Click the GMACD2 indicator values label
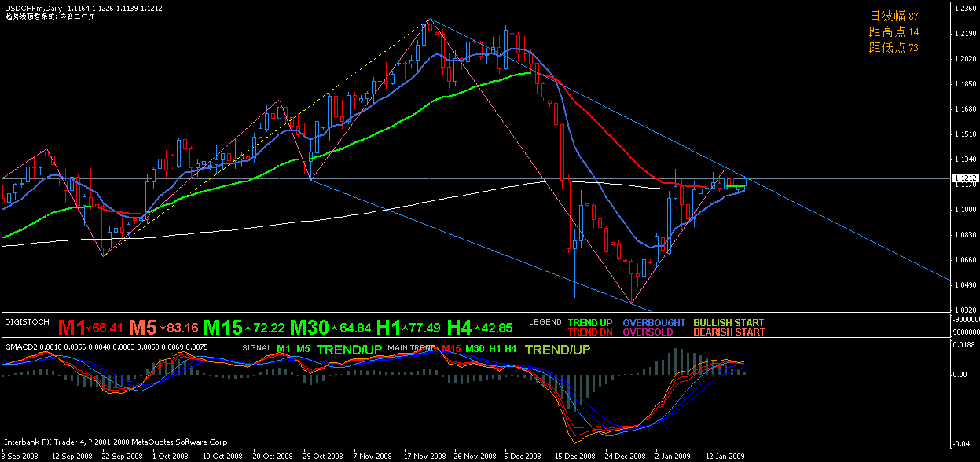The image size is (980, 462). coord(107,346)
